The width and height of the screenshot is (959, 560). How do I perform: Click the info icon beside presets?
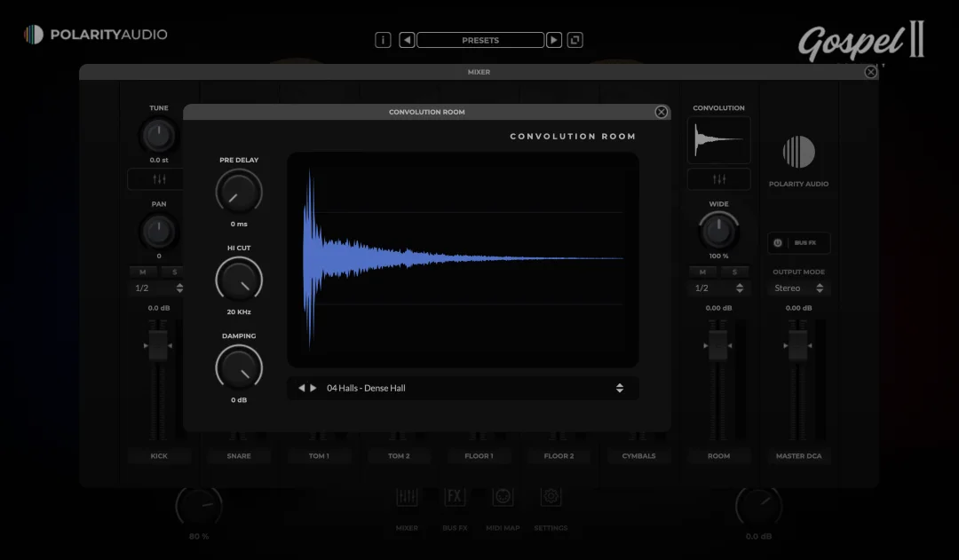point(383,40)
